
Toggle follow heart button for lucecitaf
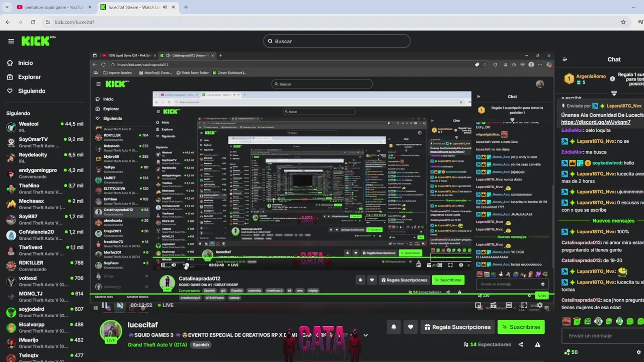[411, 327]
